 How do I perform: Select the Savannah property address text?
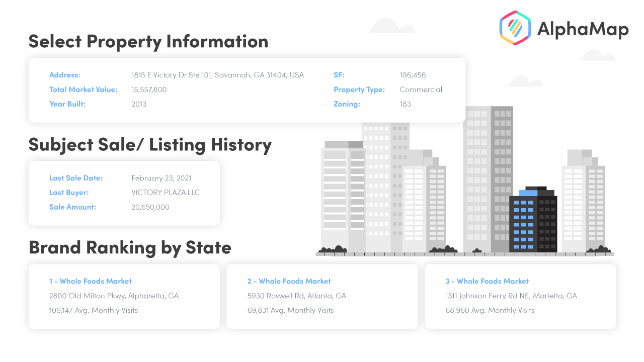(217, 75)
